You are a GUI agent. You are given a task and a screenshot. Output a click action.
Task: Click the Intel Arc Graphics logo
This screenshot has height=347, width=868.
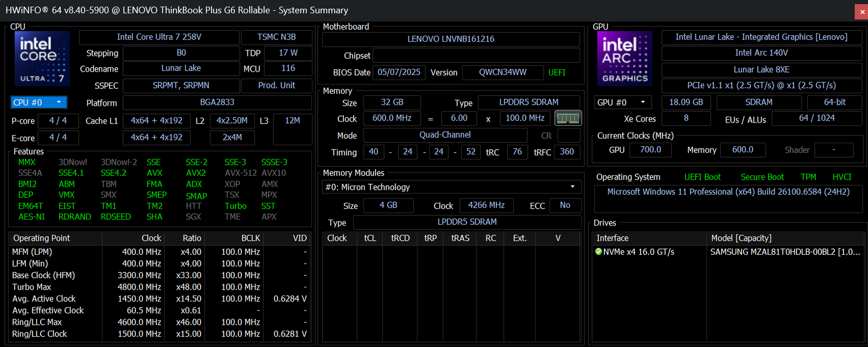click(x=624, y=59)
